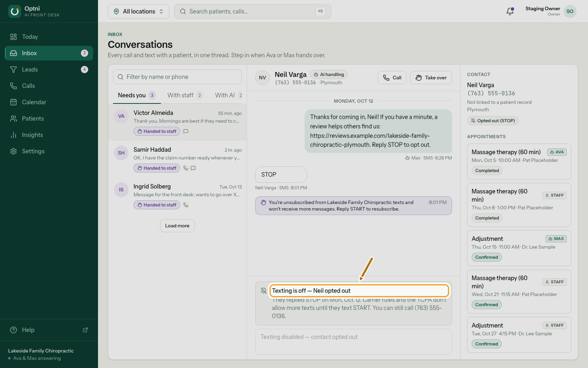Image resolution: width=588 pixels, height=368 pixels.
Task: Expand the All locations dropdown
Action: coord(138,11)
